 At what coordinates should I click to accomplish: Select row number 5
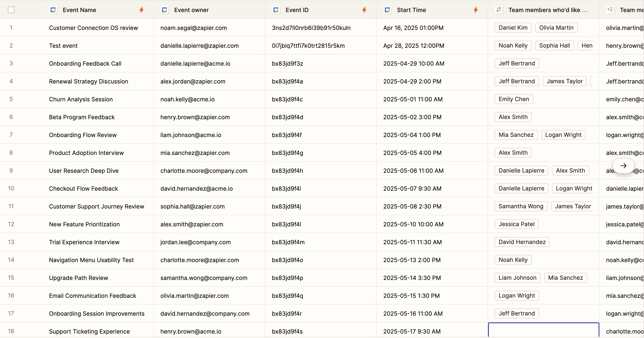(x=11, y=99)
